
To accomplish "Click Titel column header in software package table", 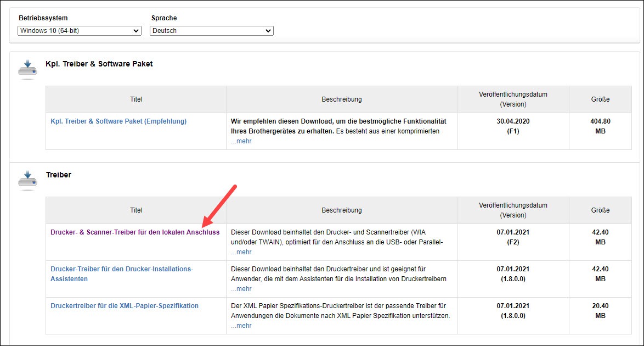I will pos(136,99).
